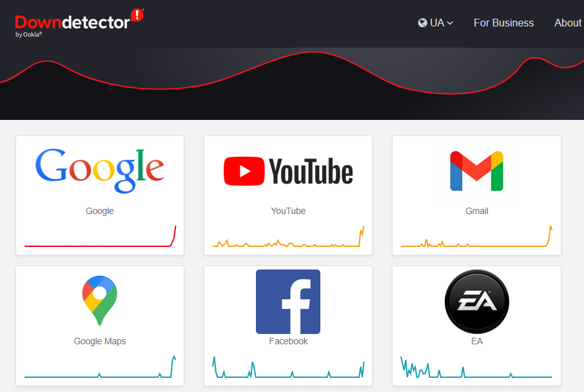Follow the Google text link
The height and width of the screenshot is (392, 584).
100,211
